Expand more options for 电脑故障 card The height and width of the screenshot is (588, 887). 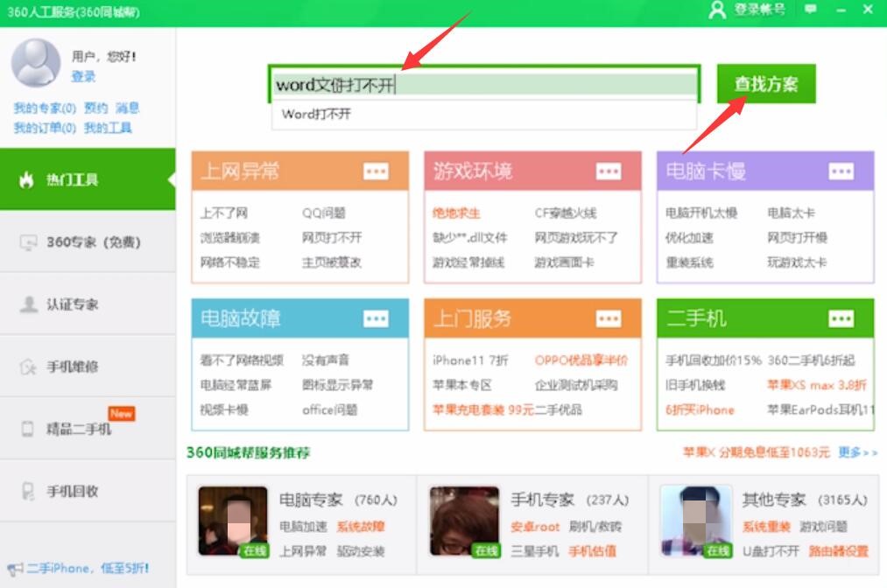(x=377, y=318)
